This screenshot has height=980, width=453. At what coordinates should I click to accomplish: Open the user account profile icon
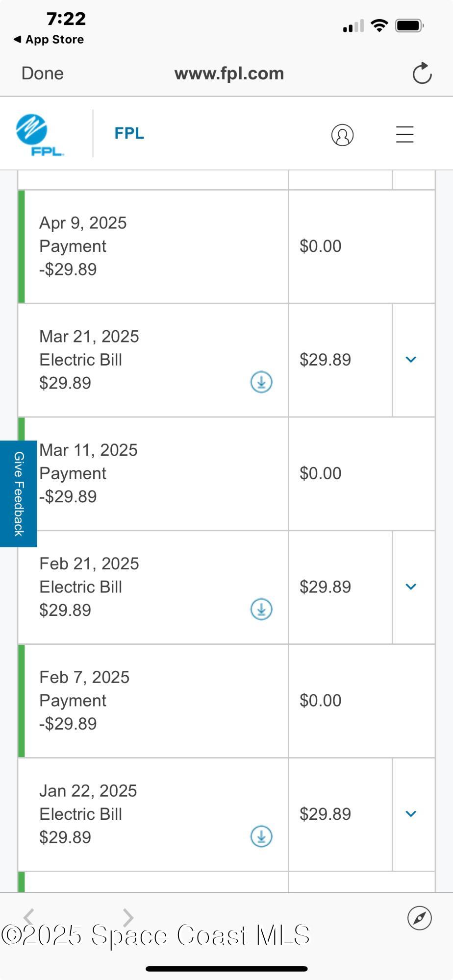pyautogui.click(x=342, y=135)
